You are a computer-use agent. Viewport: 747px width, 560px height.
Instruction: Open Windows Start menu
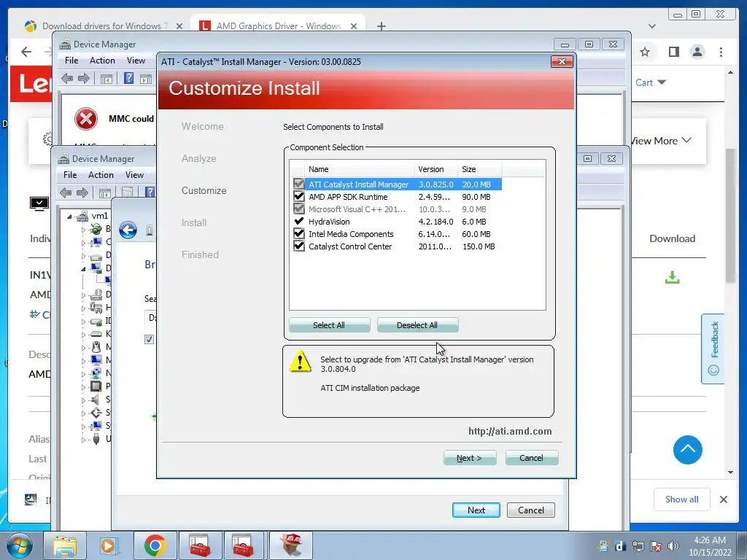[x=20, y=545]
